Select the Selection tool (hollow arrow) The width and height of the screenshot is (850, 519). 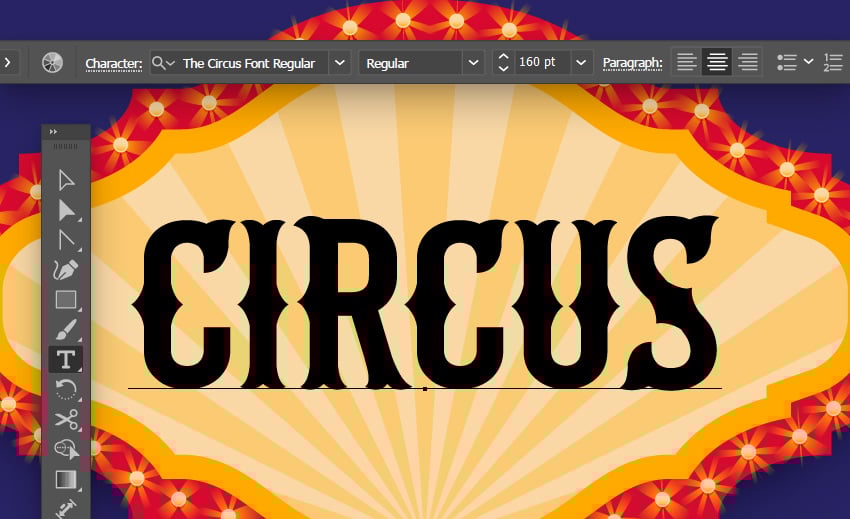(66, 181)
